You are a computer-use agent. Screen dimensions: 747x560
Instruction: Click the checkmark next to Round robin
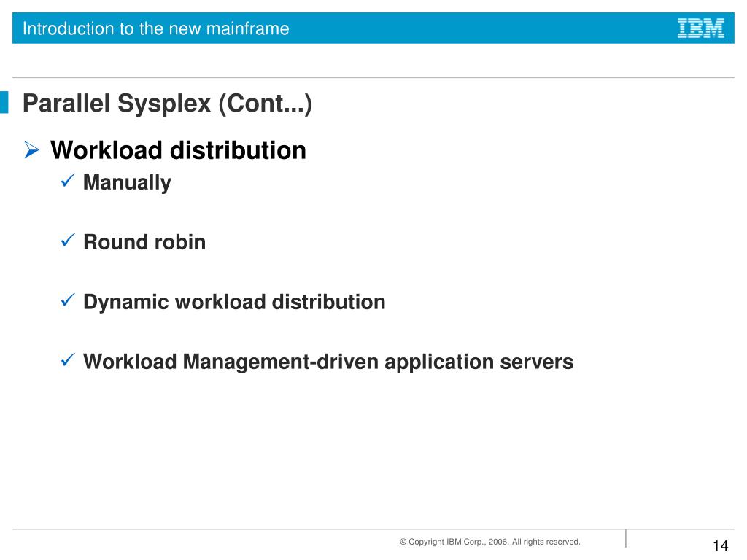[68, 240]
